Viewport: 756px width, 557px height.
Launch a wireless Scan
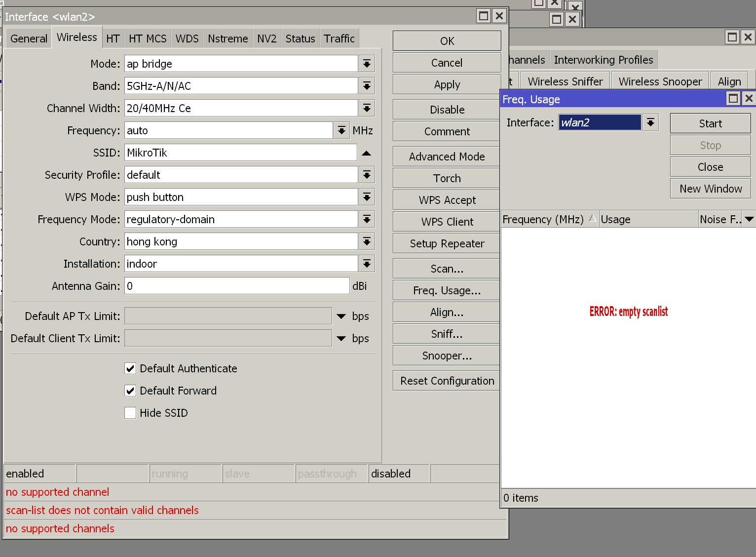446,268
